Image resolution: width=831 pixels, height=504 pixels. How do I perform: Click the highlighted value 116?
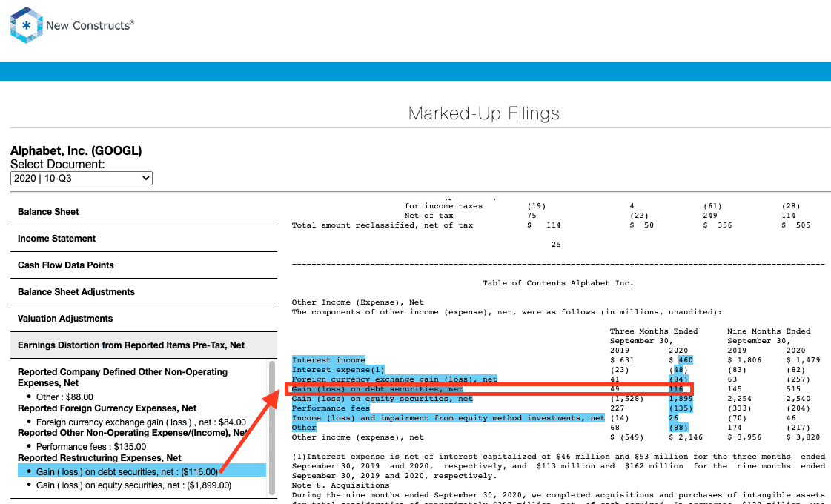coord(676,389)
